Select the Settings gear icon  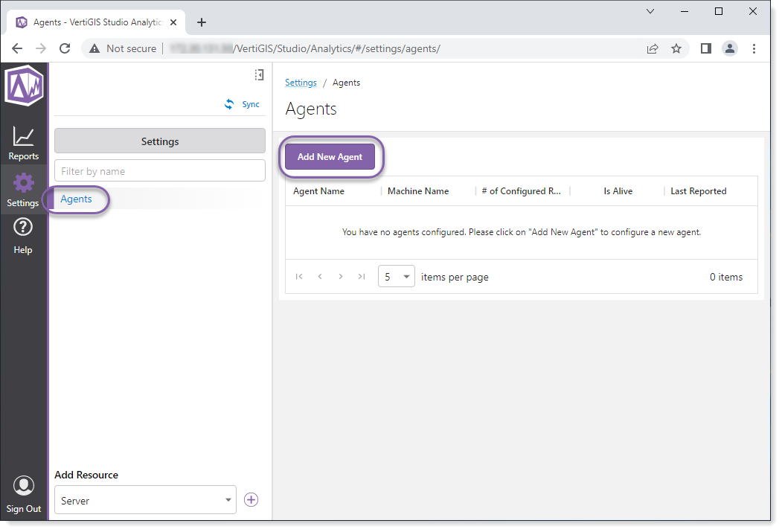click(24, 183)
